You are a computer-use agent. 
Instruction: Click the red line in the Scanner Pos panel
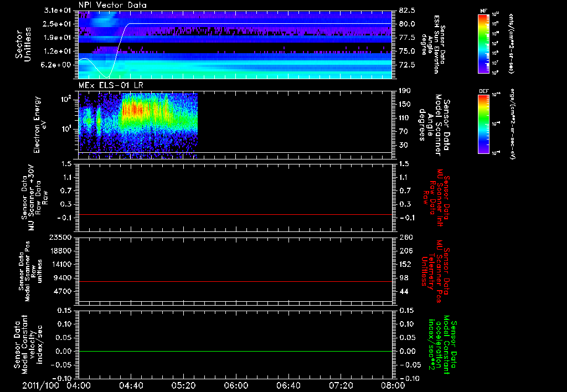(235, 281)
